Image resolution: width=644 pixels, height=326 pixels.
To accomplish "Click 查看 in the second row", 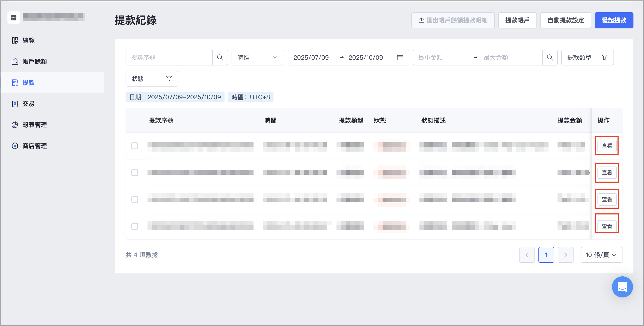I will [607, 173].
